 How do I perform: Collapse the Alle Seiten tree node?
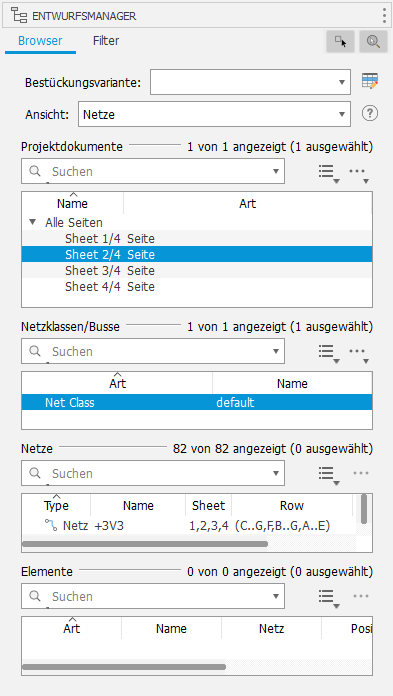[x=32, y=222]
